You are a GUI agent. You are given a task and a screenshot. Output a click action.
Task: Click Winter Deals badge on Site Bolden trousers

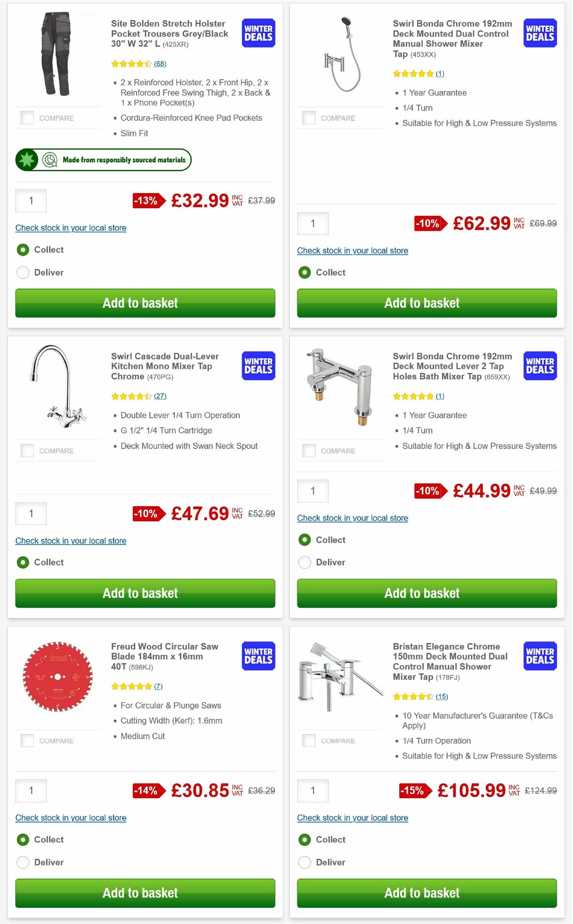258,33
